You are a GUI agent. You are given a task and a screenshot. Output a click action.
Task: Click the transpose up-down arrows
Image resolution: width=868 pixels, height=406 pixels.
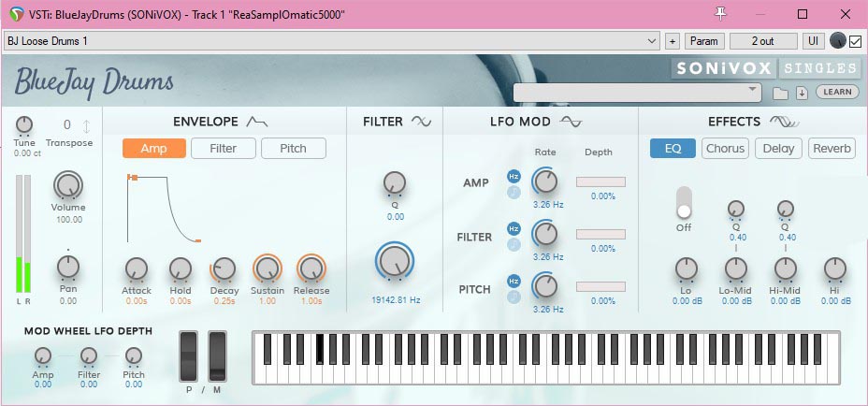[x=87, y=126]
